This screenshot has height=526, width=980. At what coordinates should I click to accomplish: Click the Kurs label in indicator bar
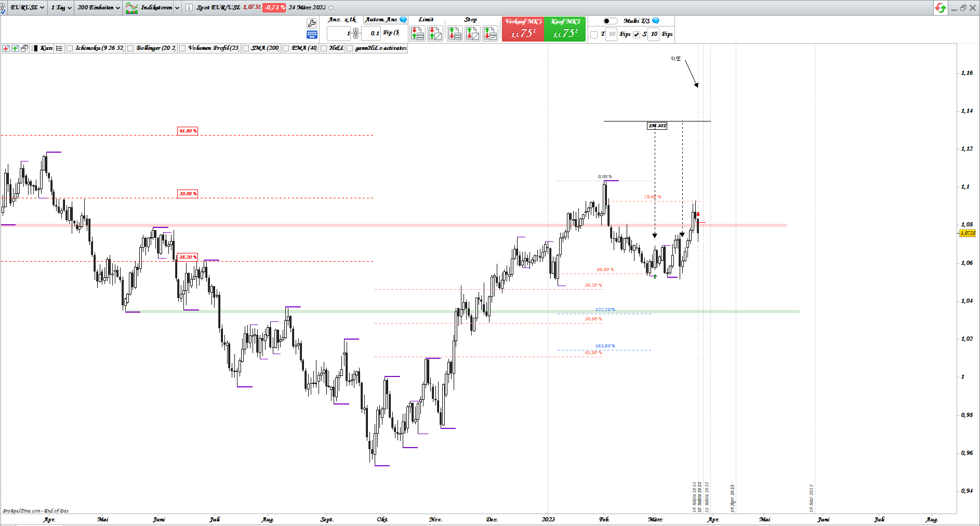46,48
